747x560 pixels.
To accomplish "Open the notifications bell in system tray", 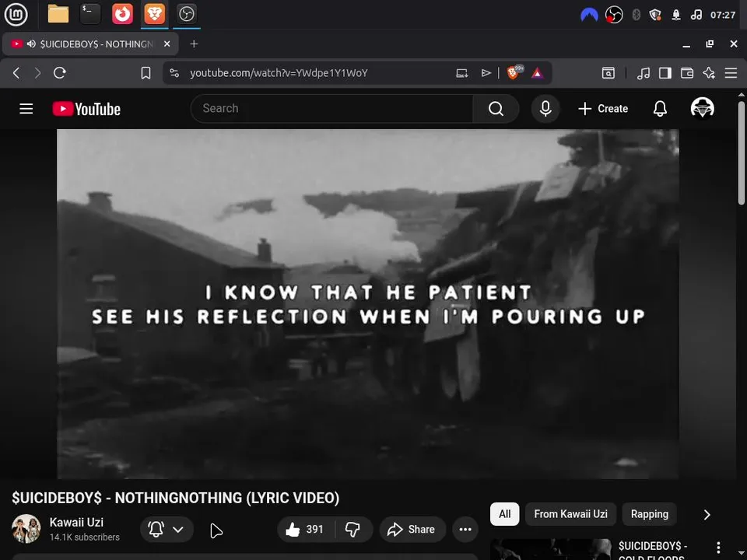I will (676, 15).
